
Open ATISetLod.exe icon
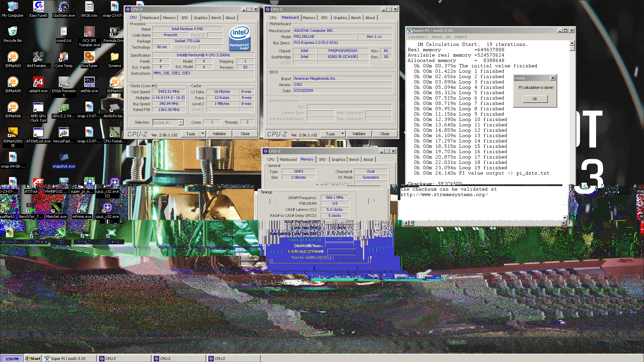pos(38,135)
